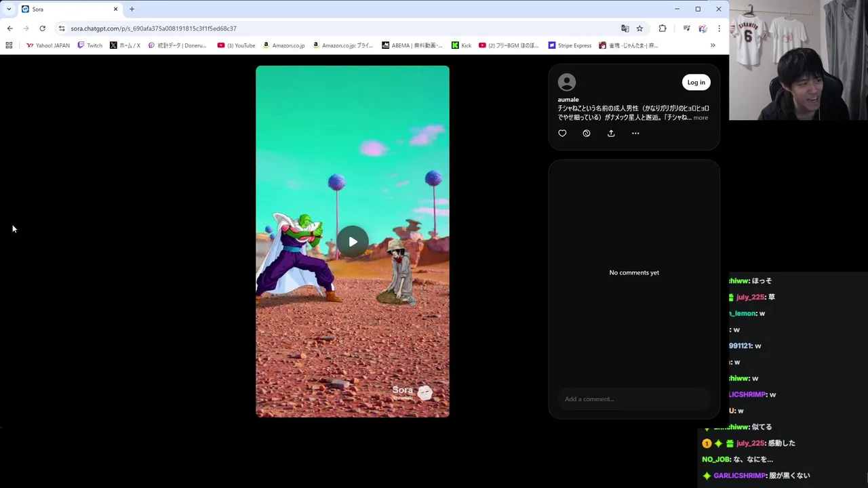Click NO_JOB chat message "な、なにを..."
Viewport: 868px width, 488px height.
753,460
